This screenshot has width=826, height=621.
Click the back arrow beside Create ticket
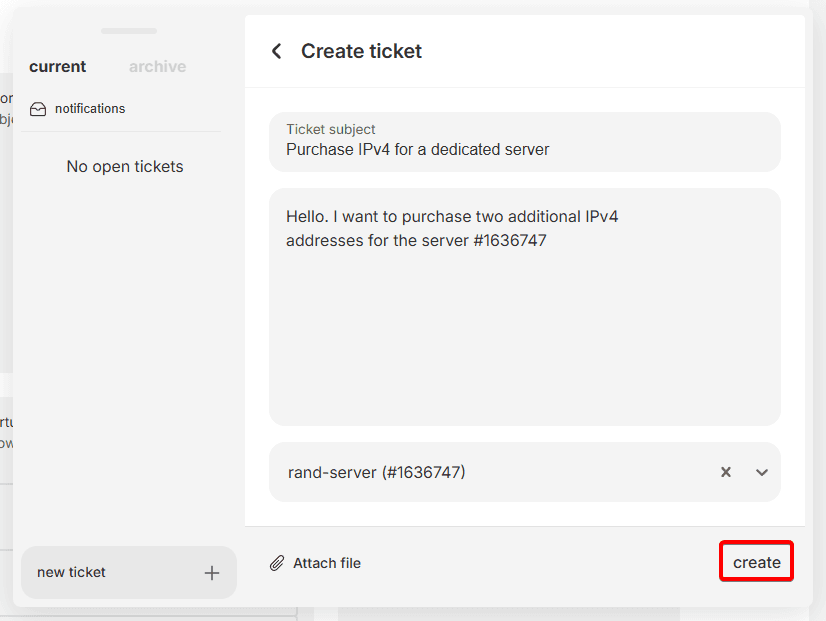tap(277, 51)
